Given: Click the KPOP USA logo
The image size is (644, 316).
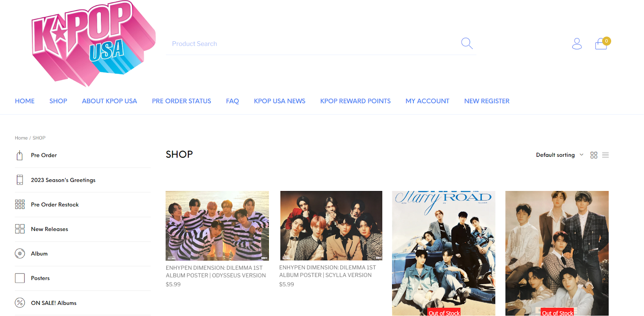Looking at the screenshot, I should click(93, 43).
